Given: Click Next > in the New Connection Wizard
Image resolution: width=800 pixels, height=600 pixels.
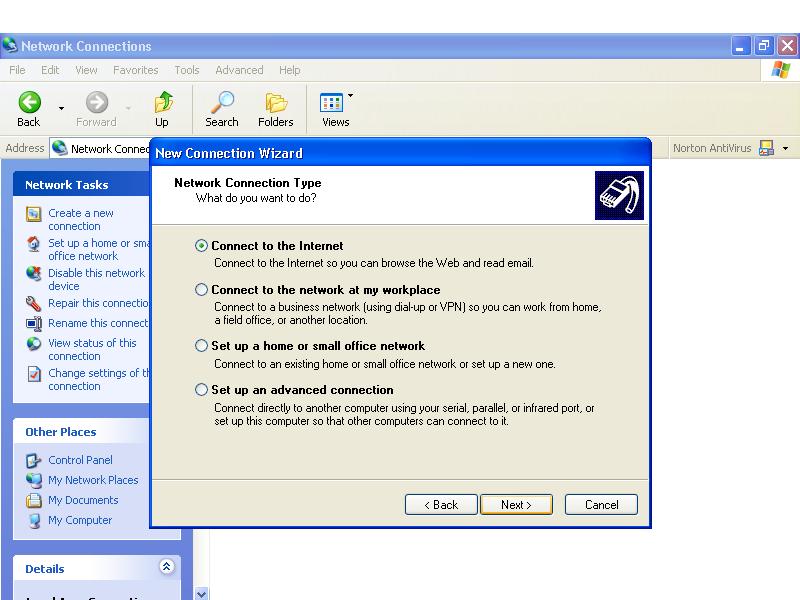Looking at the screenshot, I should (516, 505).
